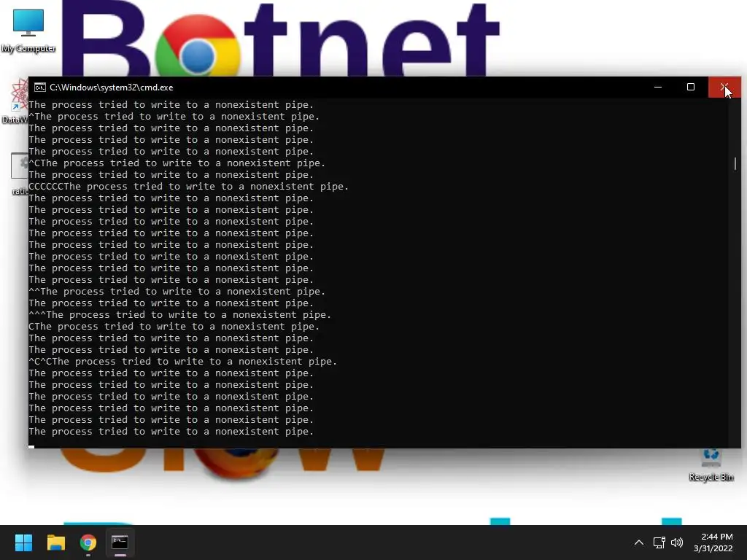Close the cmd.exe window
The width and height of the screenshot is (747, 560).
click(x=724, y=87)
